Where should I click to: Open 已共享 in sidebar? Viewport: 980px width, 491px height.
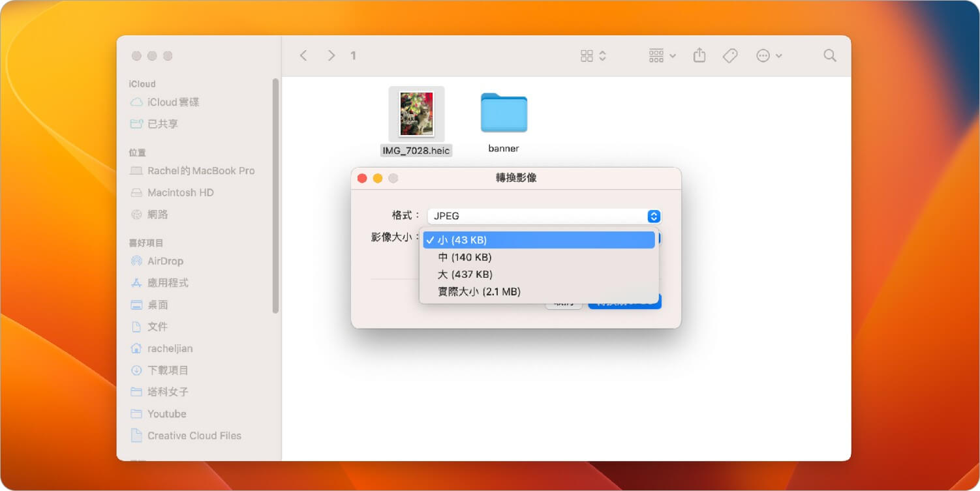pyautogui.click(x=155, y=124)
